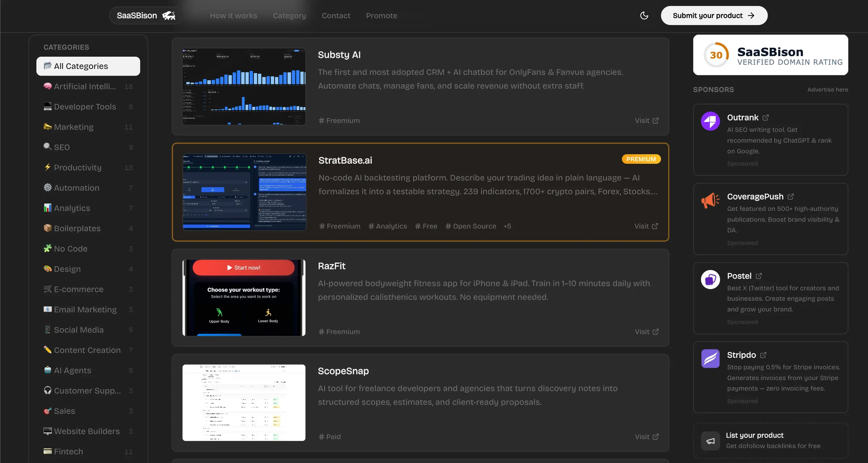Filter by Developer Tools category
The image size is (868, 463).
pyautogui.click(x=85, y=107)
